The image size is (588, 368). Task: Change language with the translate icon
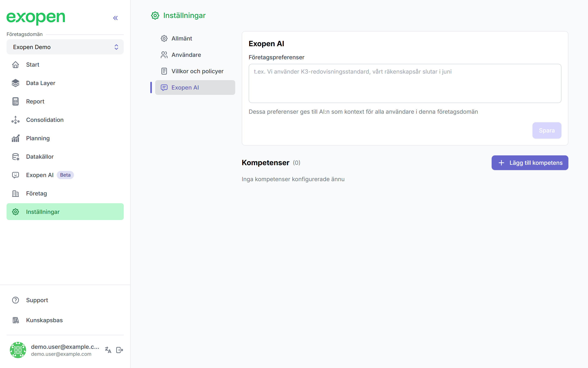(108, 350)
